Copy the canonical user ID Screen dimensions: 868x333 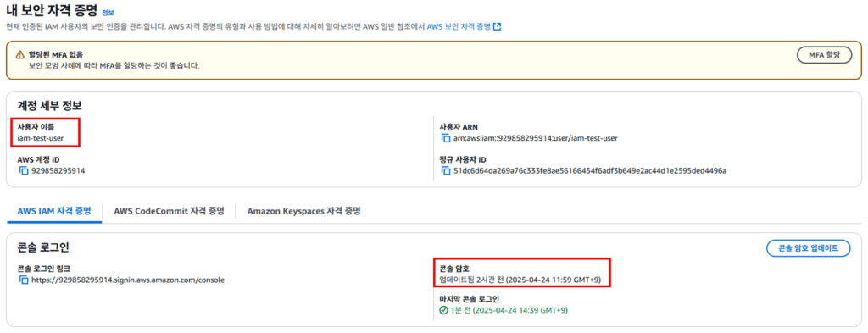tap(446, 170)
